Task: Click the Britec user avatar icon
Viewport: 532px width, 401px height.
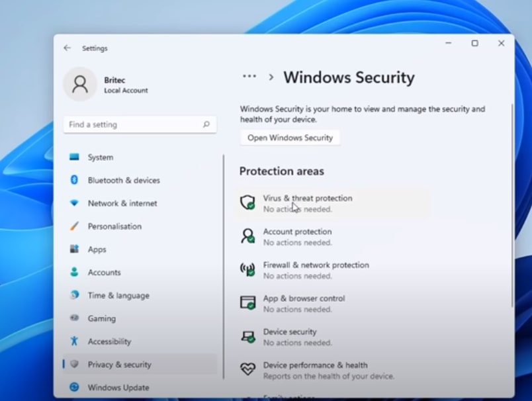Action: (x=80, y=84)
